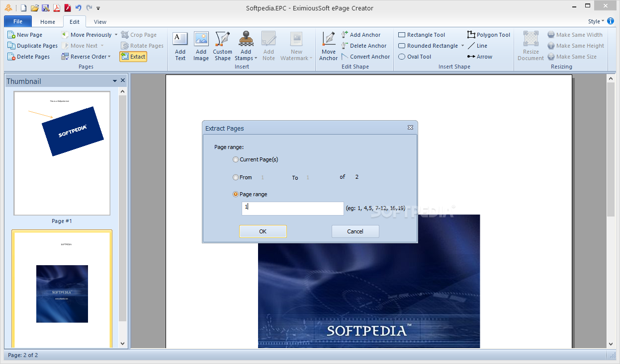Select the Arrow tool
Viewport: 620px width, 364px height.
[480, 57]
